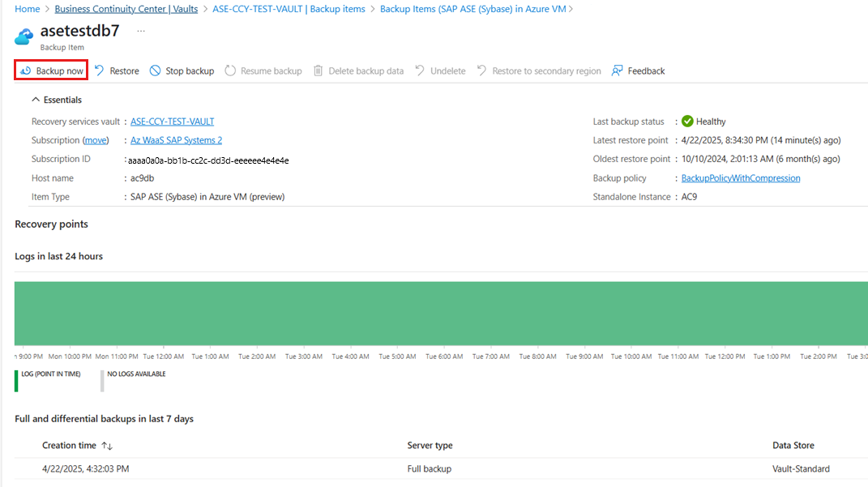Click the Feedback person icon
Image resolution: width=868 pixels, height=487 pixels.
click(618, 70)
